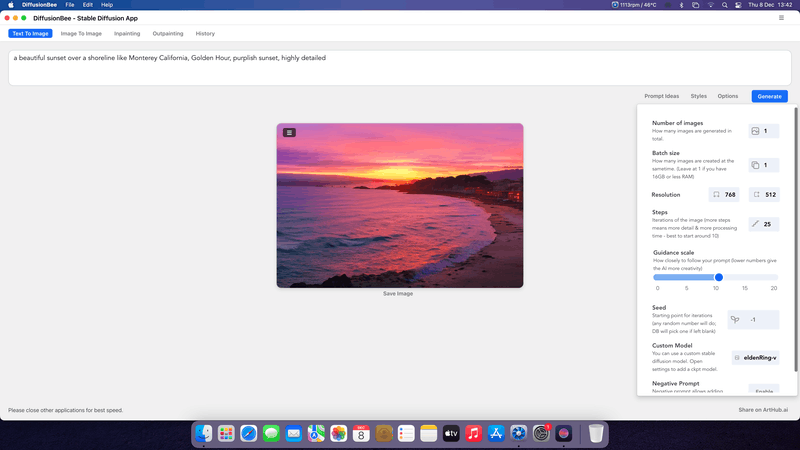Viewport: 800px width, 450px height.
Task: Open the resolution width selector showing 768
Action: [x=724, y=194]
